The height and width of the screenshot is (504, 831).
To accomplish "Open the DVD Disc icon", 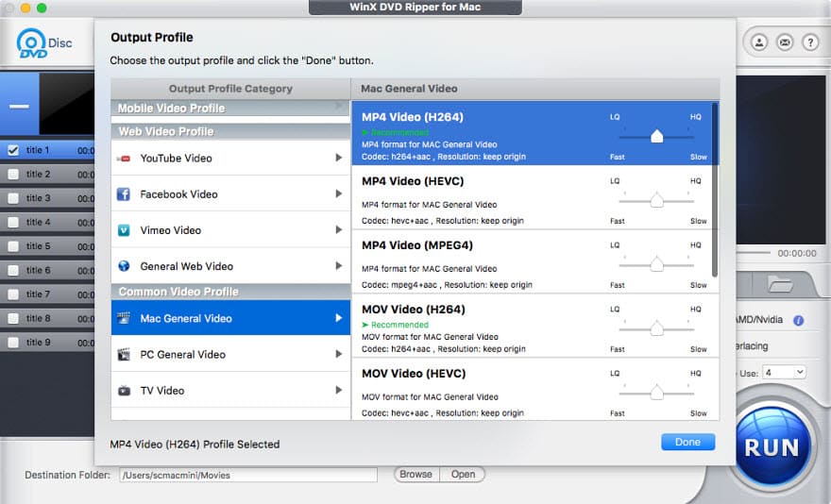I will pos(32,43).
